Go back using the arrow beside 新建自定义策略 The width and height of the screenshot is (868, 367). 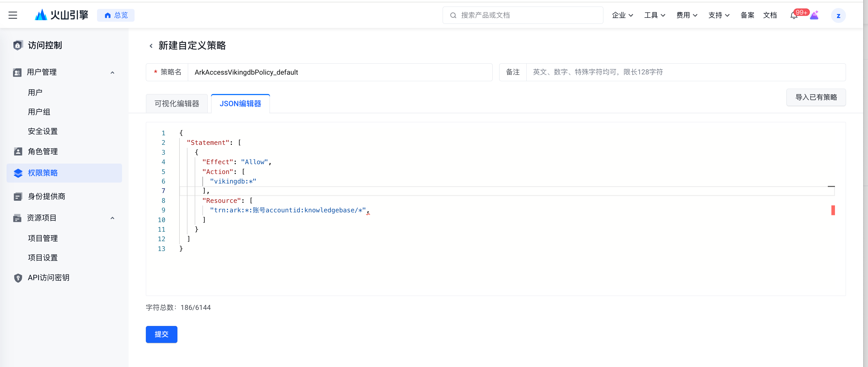click(x=151, y=46)
